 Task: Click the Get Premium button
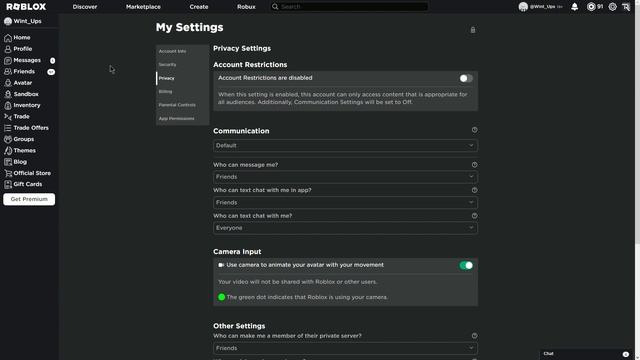[x=29, y=199]
